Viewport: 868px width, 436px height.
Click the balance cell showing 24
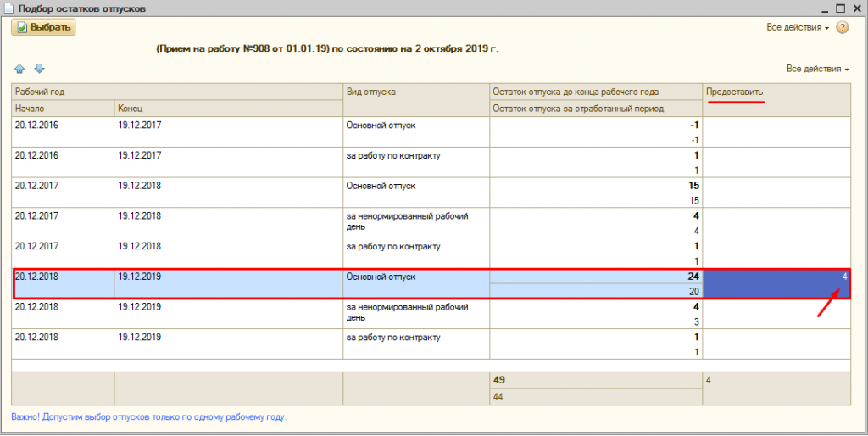[x=596, y=277]
